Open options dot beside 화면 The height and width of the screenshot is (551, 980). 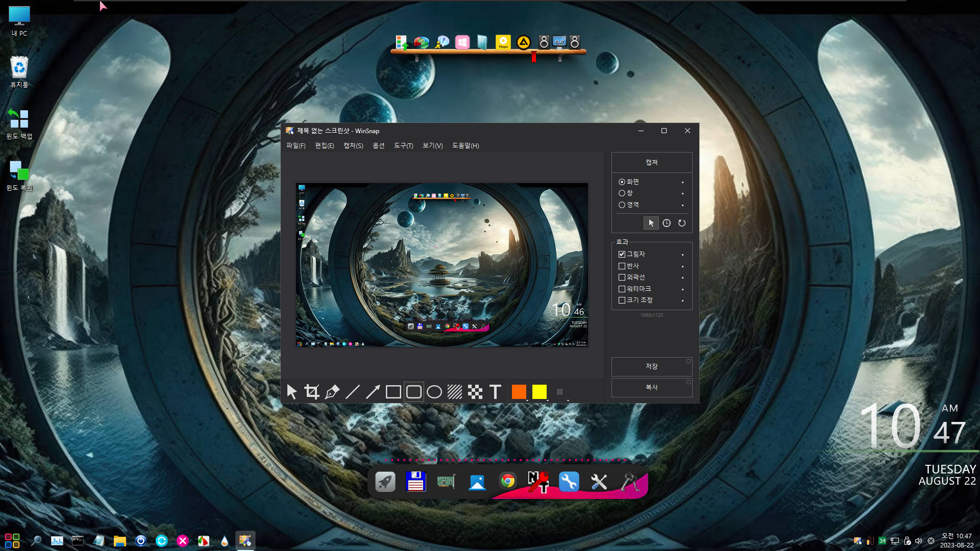pos(682,182)
